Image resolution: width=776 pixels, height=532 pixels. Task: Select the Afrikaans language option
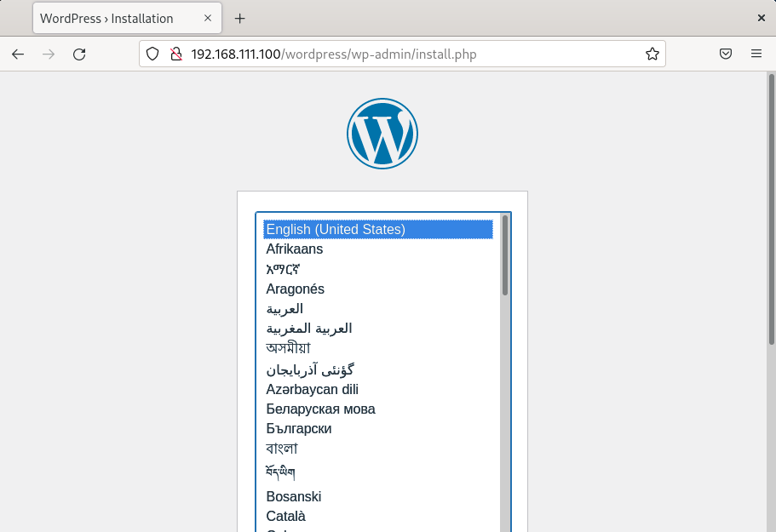(294, 249)
